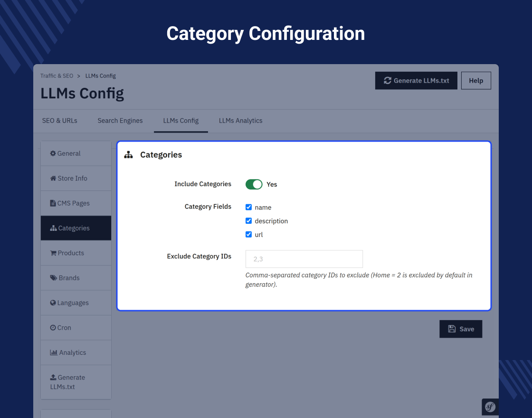Toggle the Include Categories switch
Image resolution: width=532 pixels, height=418 pixels.
pos(254,184)
